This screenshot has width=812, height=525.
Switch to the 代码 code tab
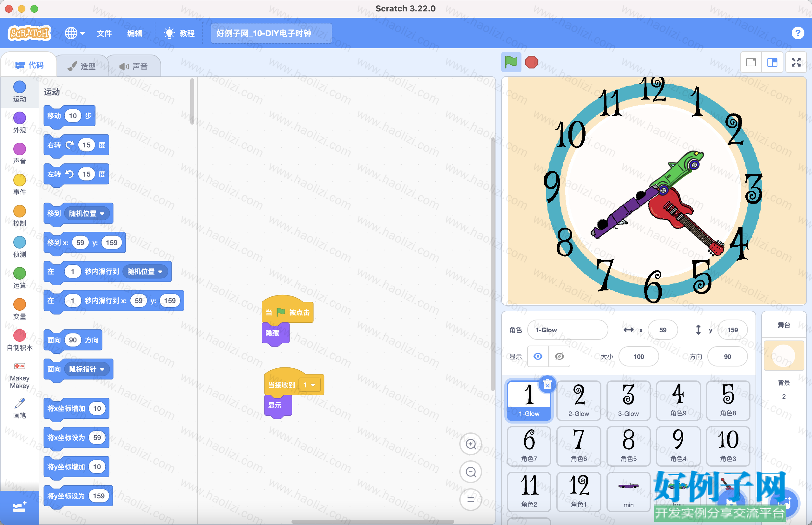(x=29, y=65)
